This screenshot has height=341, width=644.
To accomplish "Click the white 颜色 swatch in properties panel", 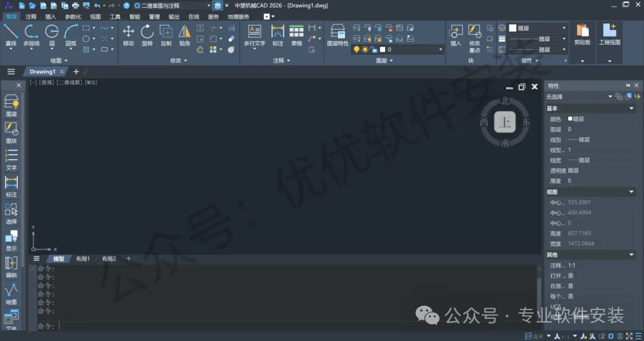I will pyautogui.click(x=570, y=119).
